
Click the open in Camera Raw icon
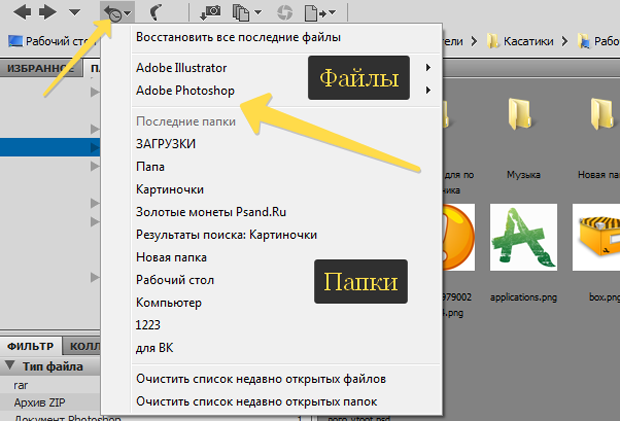pos(286,13)
